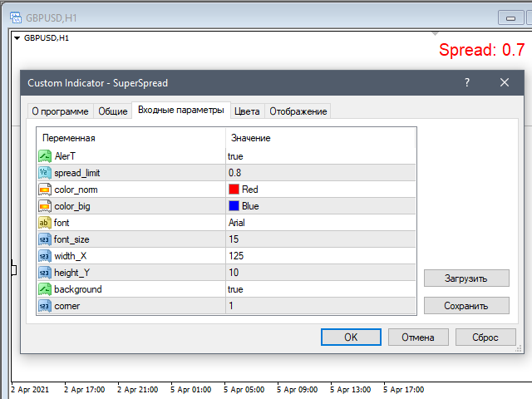The height and width of the screenshot is (399, 532).
Task: Expand the GBPUSD,H1 chart dropdown arrow
Action: [x=17, y=38]
